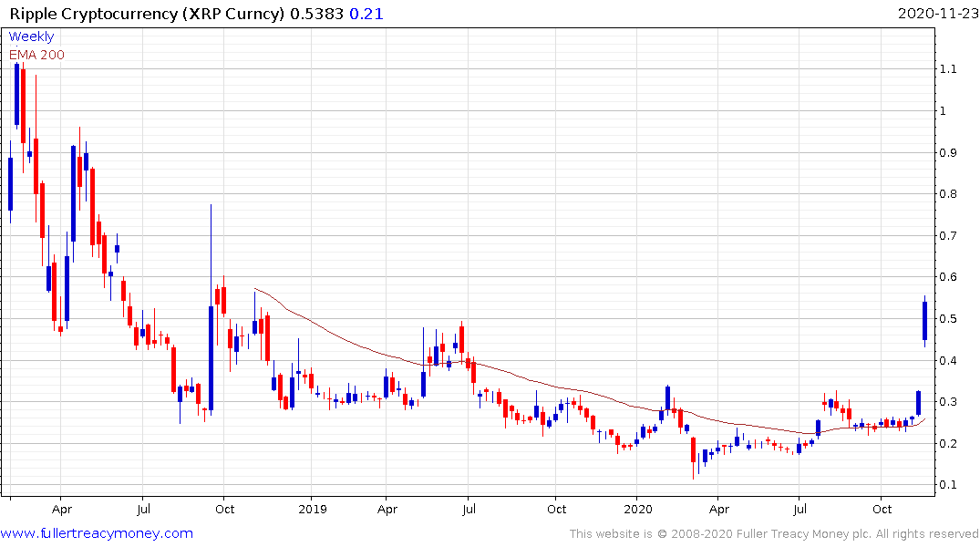980x547 pixels.
Task: Click the 'EMA 200' legend label
Action: (36, 55)
